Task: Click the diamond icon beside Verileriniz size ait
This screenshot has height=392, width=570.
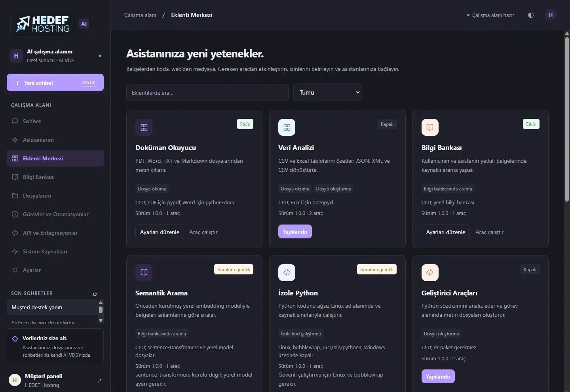Action: point(15,339)
